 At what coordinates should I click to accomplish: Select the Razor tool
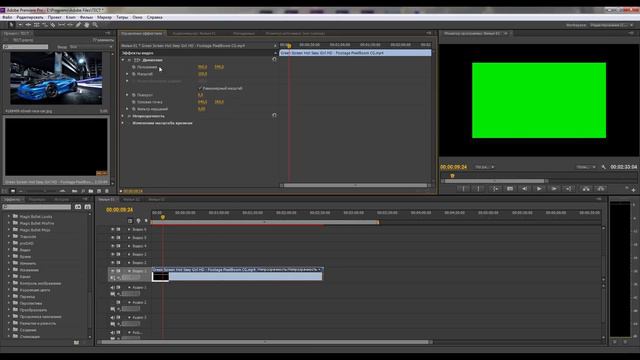(x=53, y=25)
